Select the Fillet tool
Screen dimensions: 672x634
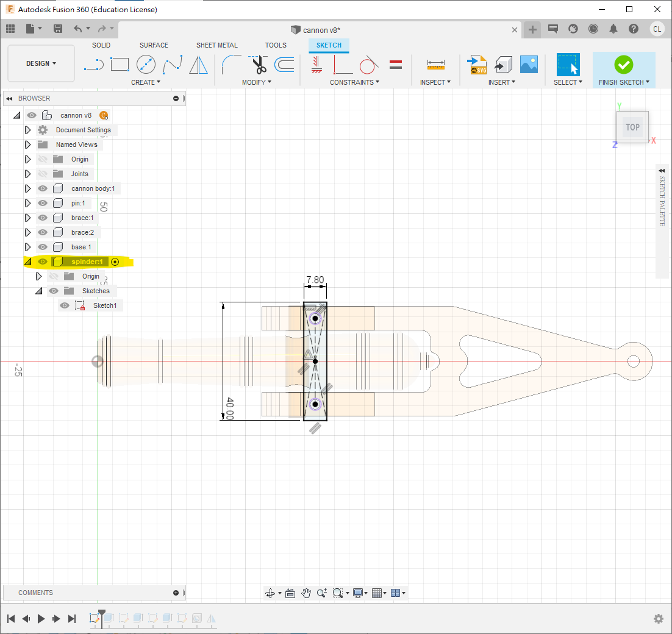pos(231,64)
